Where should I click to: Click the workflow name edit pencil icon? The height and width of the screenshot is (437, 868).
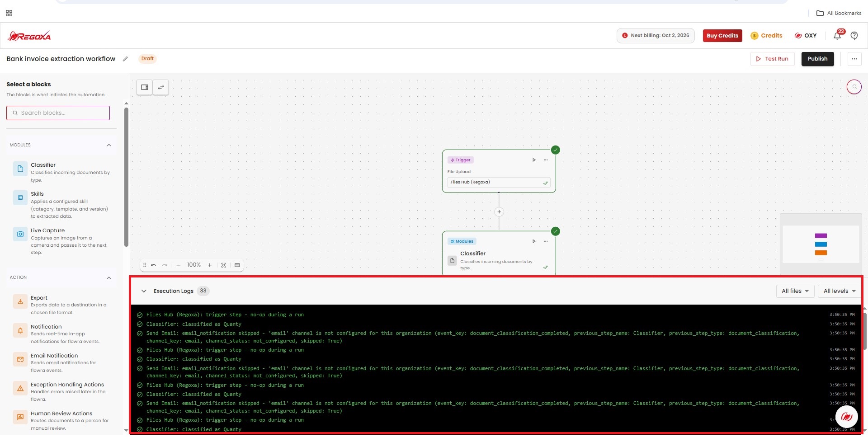(x=125, y=59)
